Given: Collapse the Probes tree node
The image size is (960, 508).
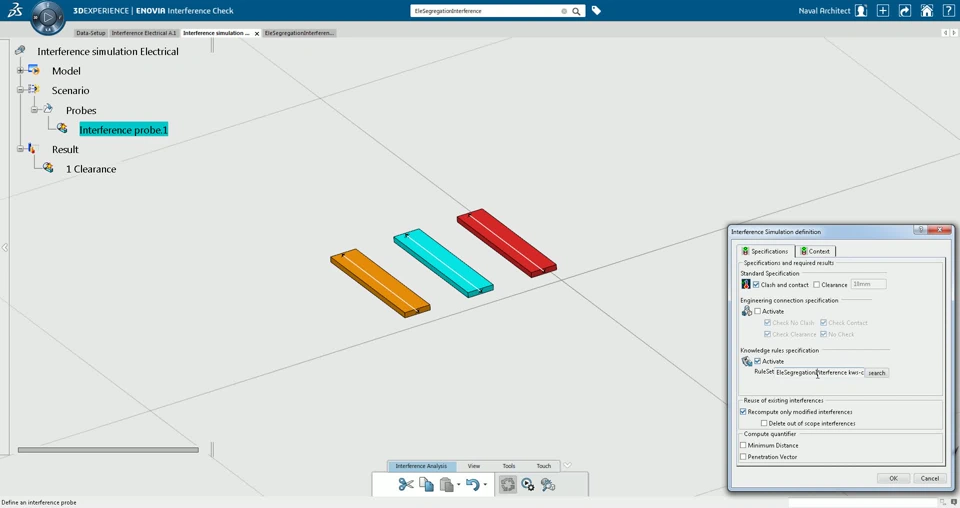Looking at the screenshot, I should (35, 110).
